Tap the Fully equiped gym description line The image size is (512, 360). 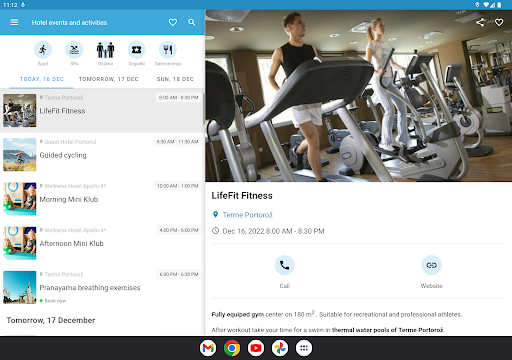(x=337, y=314)
